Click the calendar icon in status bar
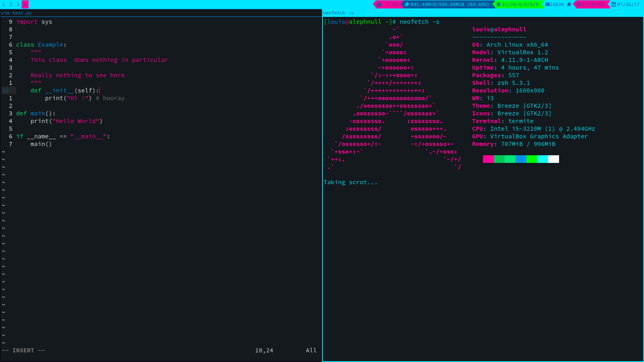 coord(614,4)
